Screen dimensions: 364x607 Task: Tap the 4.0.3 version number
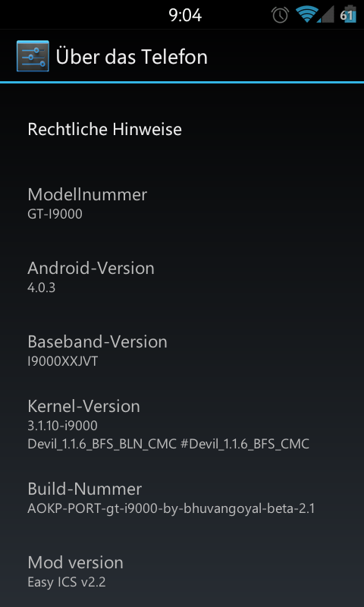point(42,288)
